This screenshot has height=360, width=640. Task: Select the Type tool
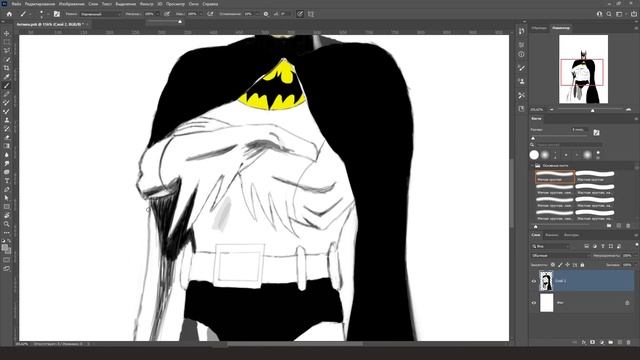coord(7,180)
